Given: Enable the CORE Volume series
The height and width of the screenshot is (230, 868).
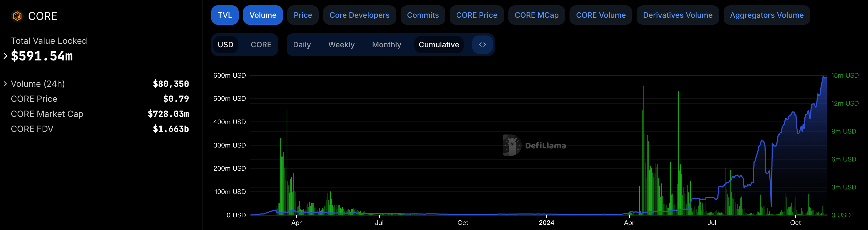Looking at the screenshot, I should coord(600,15).
